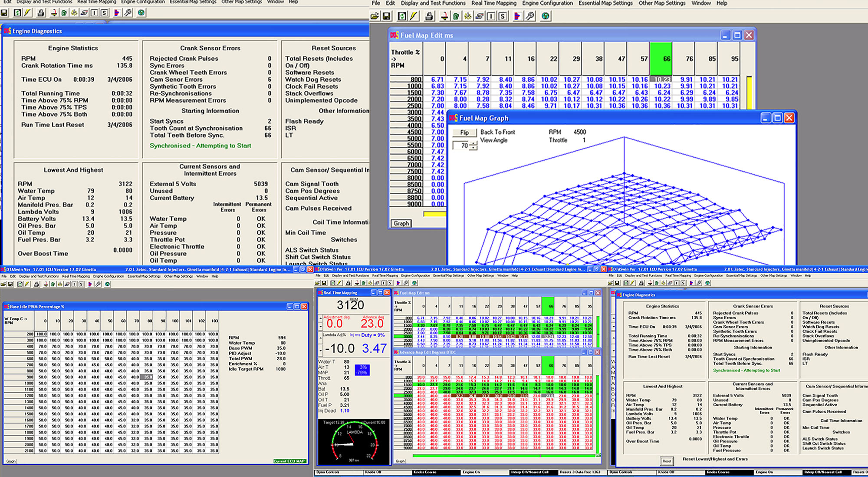This screenshot has width=868, height=477.
Task: Select the yellow spark toolbar icon
Action: click(x=468, y=16)
